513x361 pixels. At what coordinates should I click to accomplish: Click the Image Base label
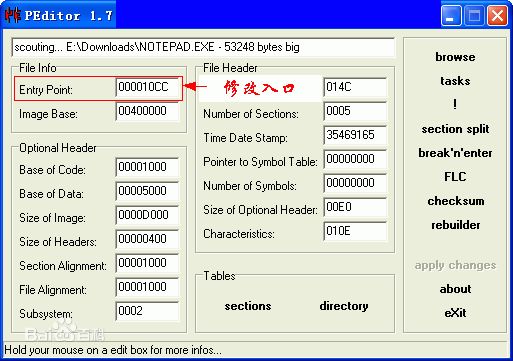(48, 114)
